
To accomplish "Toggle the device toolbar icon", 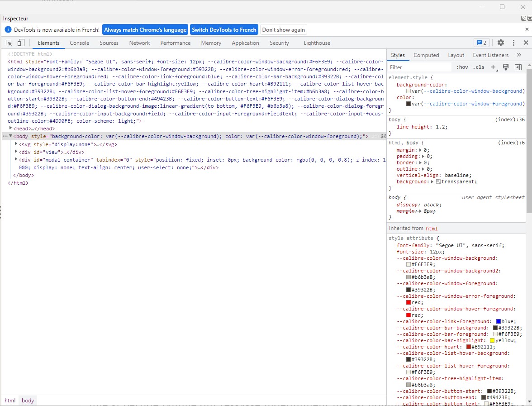I will (x=21, y=43).
